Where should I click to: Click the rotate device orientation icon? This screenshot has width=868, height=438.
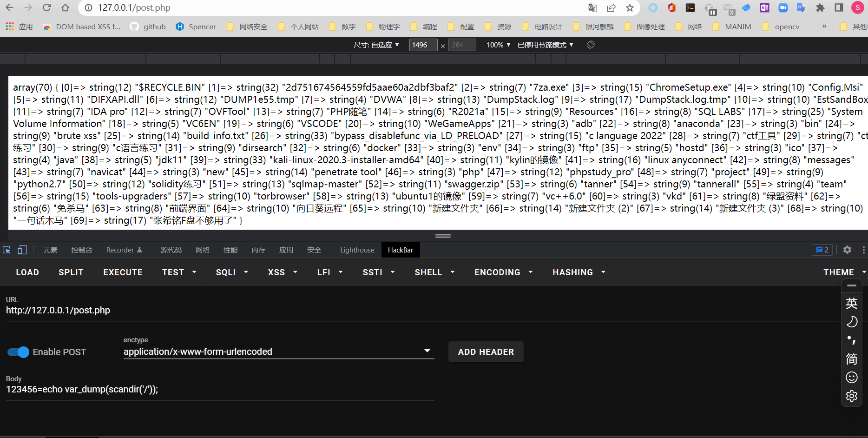tap(591, 45)
